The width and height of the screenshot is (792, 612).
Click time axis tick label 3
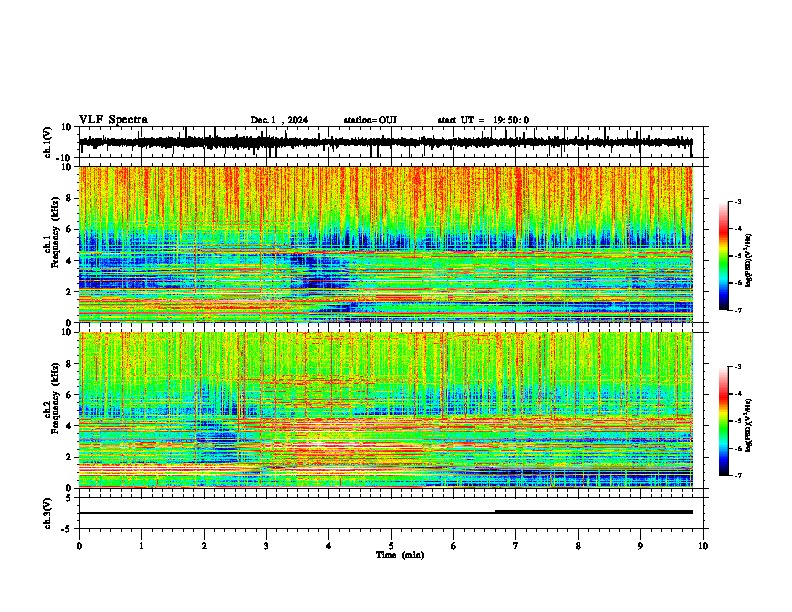[266, 546]
